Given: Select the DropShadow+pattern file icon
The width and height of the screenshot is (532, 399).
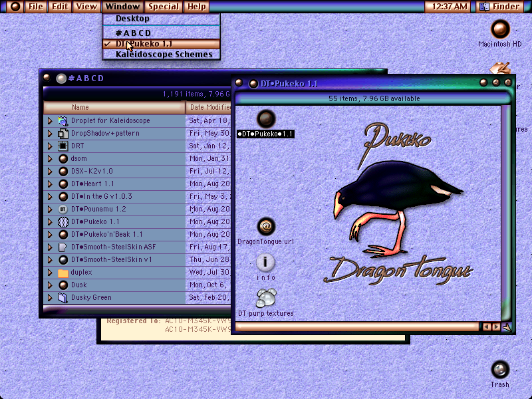Looking at the screenshot, I should click(63, 134).
